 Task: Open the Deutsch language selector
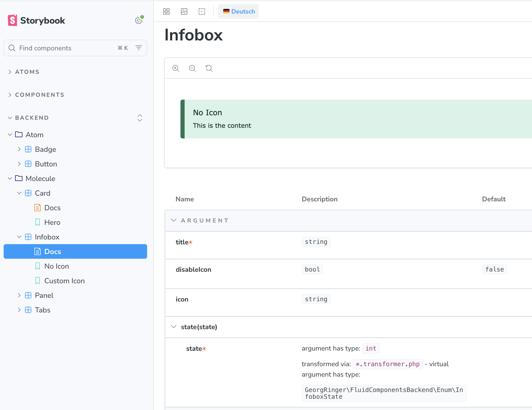point(238,11)
